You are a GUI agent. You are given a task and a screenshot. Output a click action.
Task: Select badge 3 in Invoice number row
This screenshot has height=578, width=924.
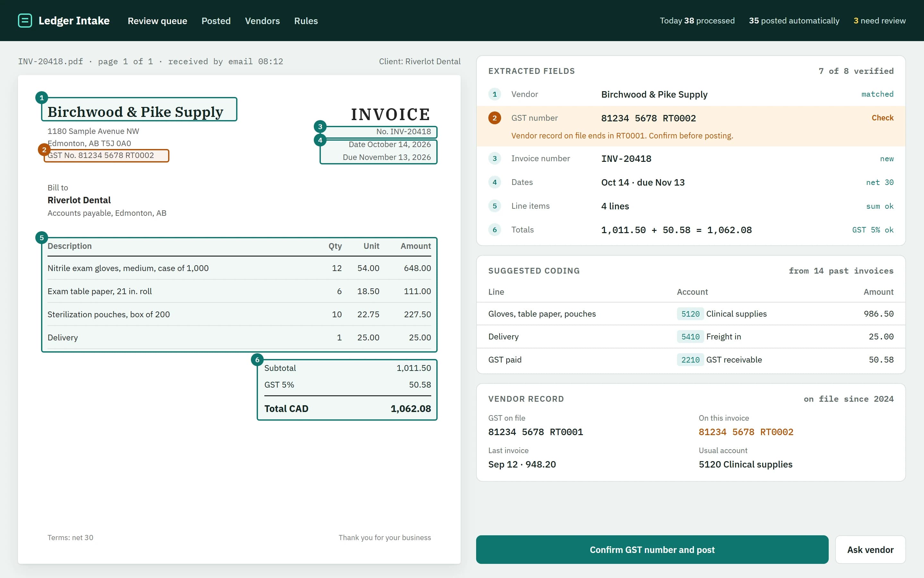click(x=494, y=158)
